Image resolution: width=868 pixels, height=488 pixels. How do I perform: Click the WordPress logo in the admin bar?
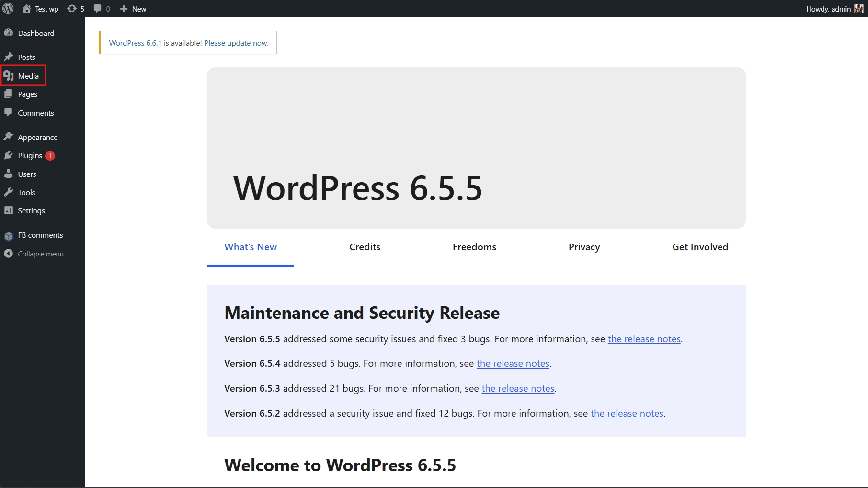[x=8, y=8]
